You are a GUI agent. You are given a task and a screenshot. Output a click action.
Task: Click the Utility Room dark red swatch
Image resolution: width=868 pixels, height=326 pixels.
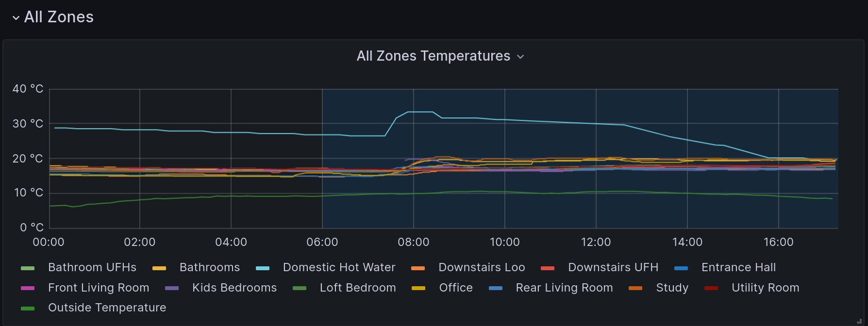tap(711, 288)
